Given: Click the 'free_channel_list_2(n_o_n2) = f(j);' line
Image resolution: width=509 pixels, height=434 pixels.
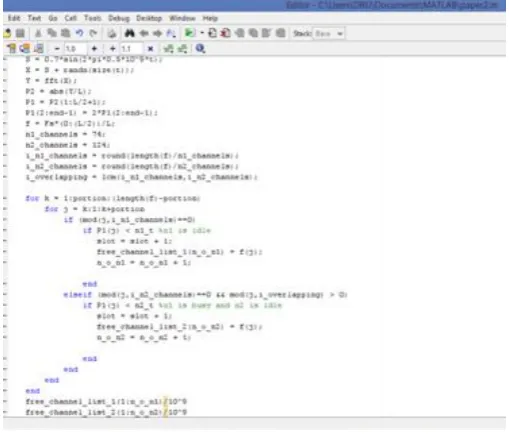Looking at the screenshot, I should pos(180,327).
